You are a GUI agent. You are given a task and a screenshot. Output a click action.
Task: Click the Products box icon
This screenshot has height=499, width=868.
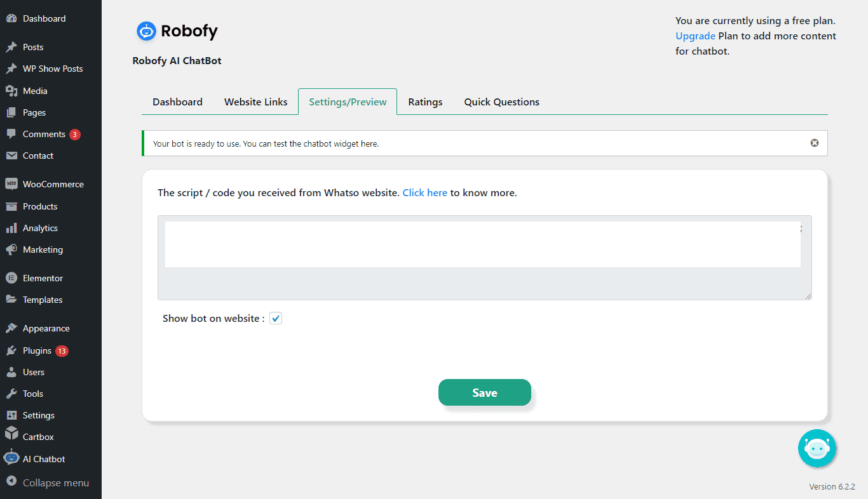click(x=11, y=206)
